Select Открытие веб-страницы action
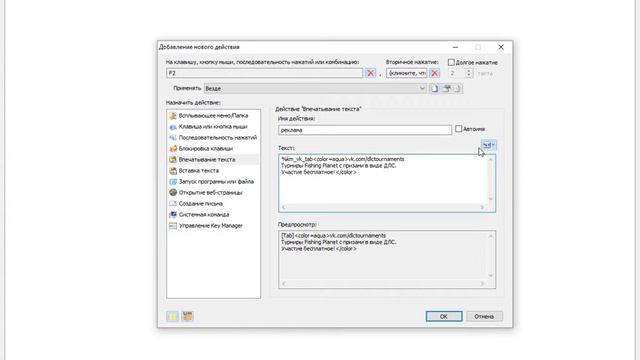This screenshot has height=360, width=640. click(x=213, y=193)
